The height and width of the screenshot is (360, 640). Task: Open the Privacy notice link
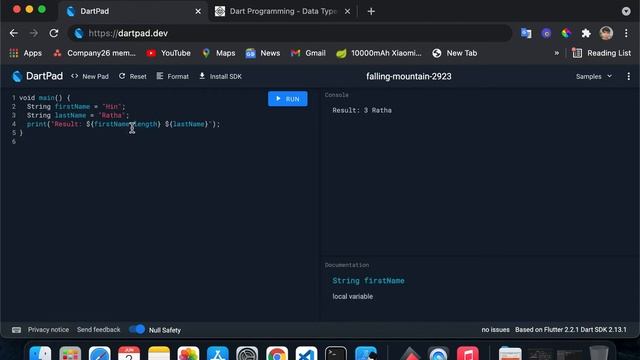(x=48, y=329)
